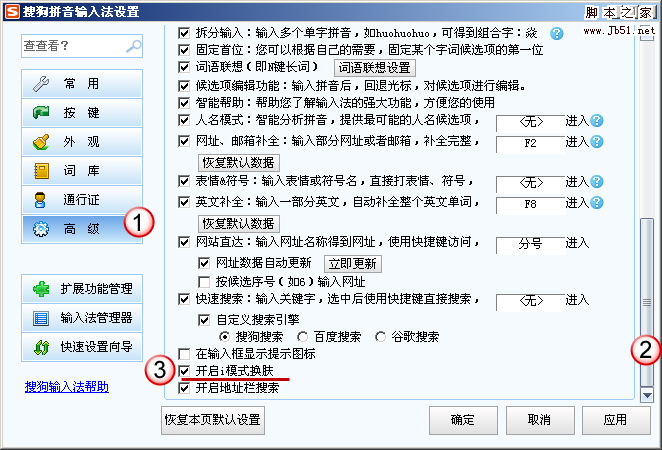Toggle 词语联想 checkbox
Screen dimensions: 662x450
184,67
